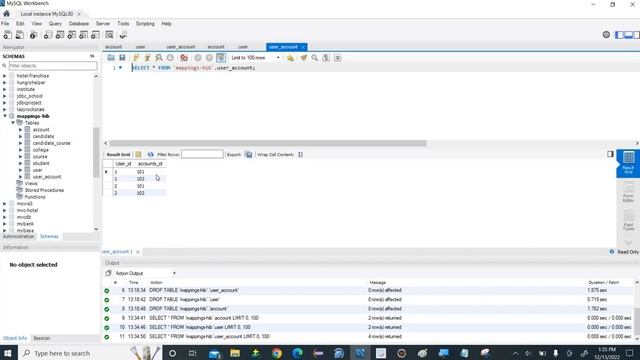This screenshot has height=360, width=640.
Task: Select the Stored Procedures tree node
Action: tap(44, 190)
